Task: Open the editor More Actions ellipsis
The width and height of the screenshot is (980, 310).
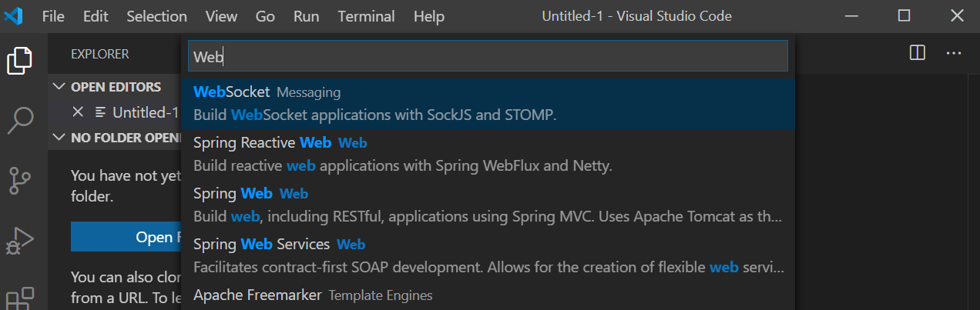Action: click(x=954, y=53)
